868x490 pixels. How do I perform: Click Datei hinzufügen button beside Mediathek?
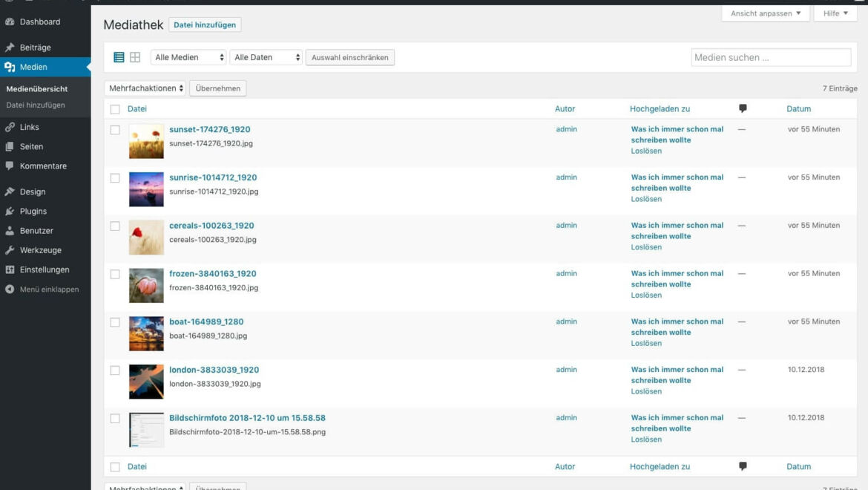[205, 25]
